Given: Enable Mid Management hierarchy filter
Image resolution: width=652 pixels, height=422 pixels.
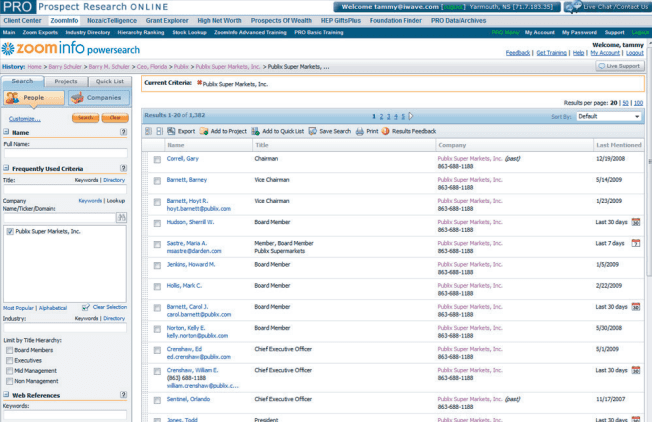Looking at the screenshot, I should (x=9, y=371).
